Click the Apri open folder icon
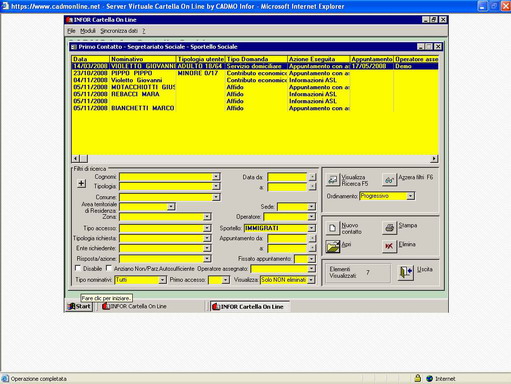This screenshot has width=511, height=384. [332, 247]
